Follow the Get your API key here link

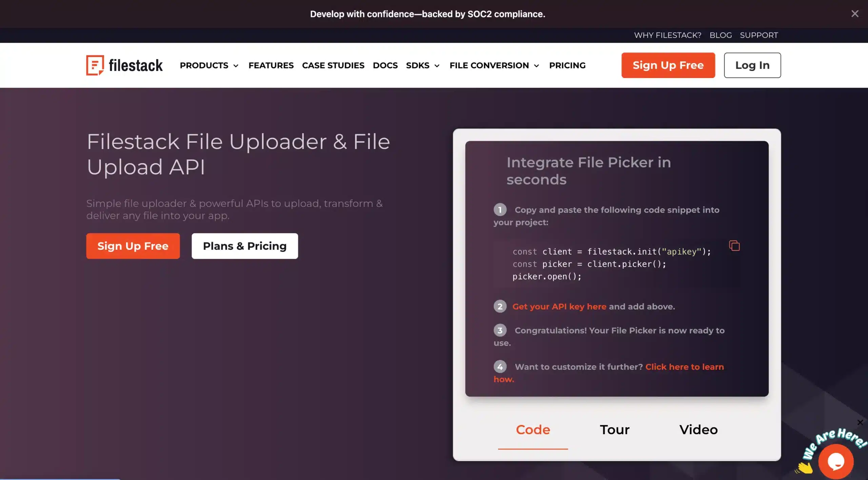[x=559, y=306]
